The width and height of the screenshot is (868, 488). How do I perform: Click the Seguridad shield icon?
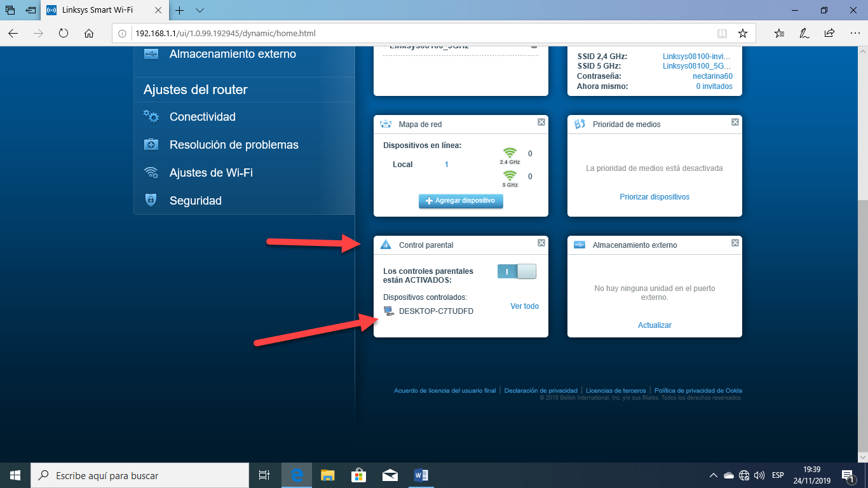coord(151,201)
